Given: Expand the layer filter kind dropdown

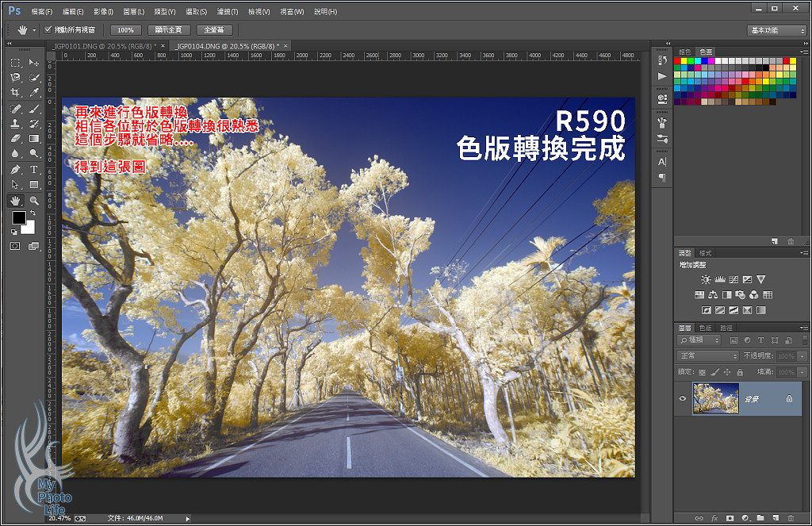Looking at the screenshot, I should (x=699, y=340).
